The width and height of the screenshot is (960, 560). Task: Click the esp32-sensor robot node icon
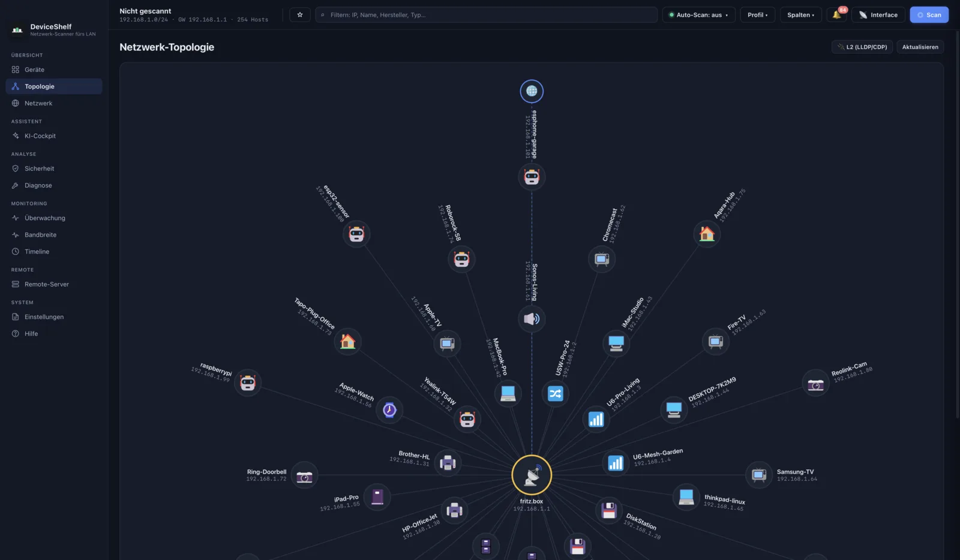tap(356, 234)
